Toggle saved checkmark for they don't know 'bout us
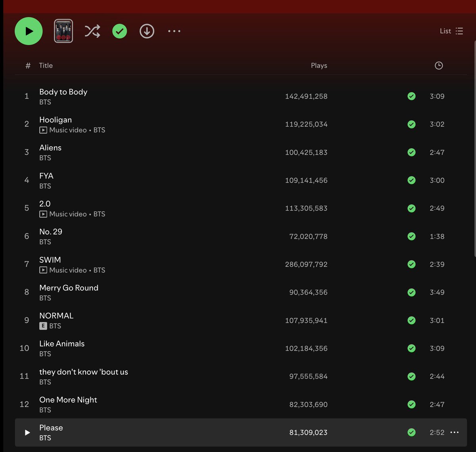 tap(412, 376)
